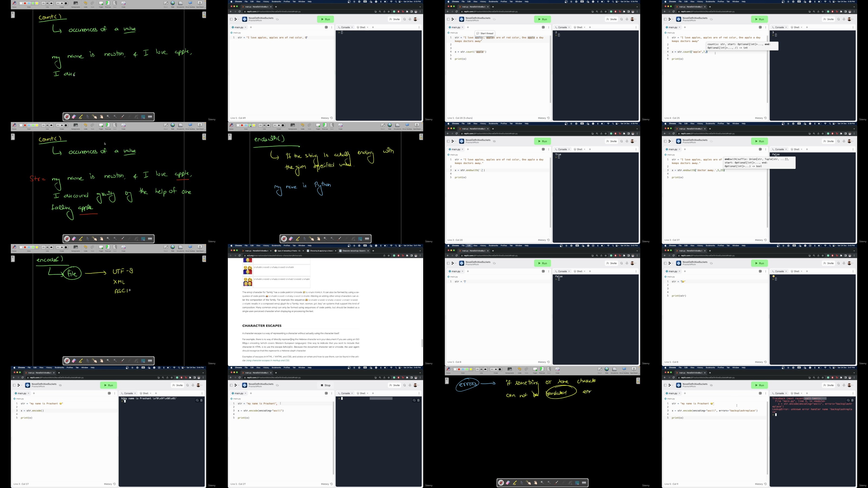The width and height of the screenshot is (868, 488).
Task: Click Undo on the errors whiteboard toolbar
Action: point(519,370)
